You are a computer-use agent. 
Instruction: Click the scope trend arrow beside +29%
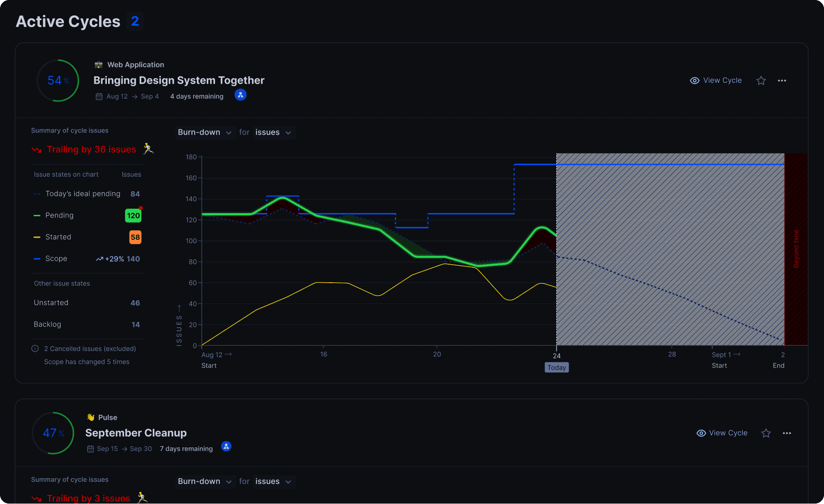pyautogui.click(x=100, y=259)
